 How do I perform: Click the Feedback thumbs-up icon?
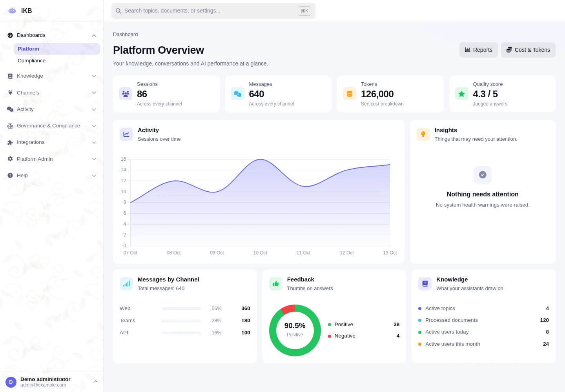pyautogui.click(x=276, y=284)
